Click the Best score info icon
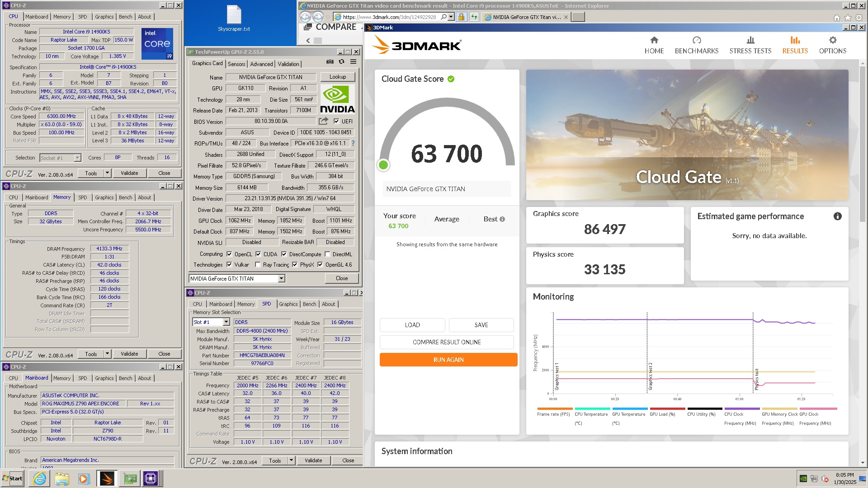868x488 pixels. (x=502, y=219)
